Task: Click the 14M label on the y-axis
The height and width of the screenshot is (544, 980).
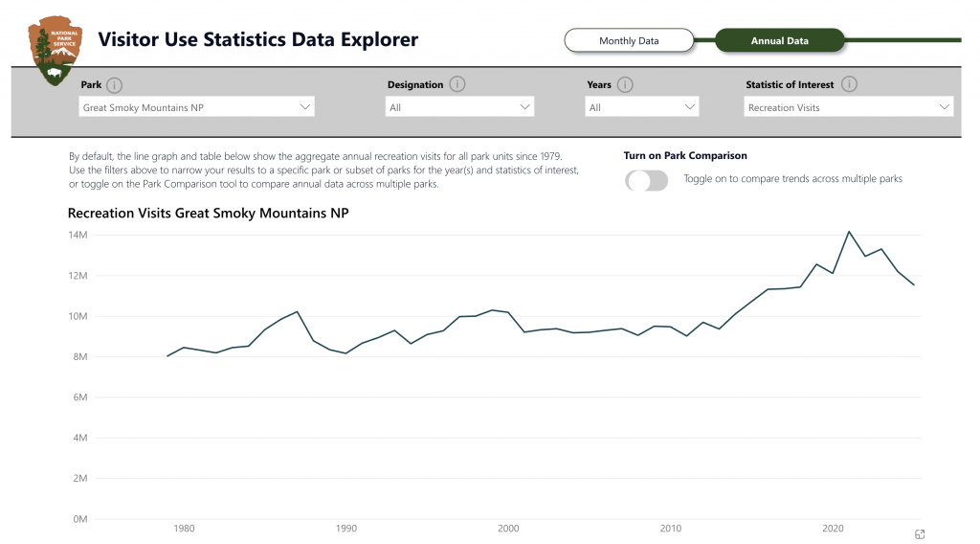Action: point(77,235)
